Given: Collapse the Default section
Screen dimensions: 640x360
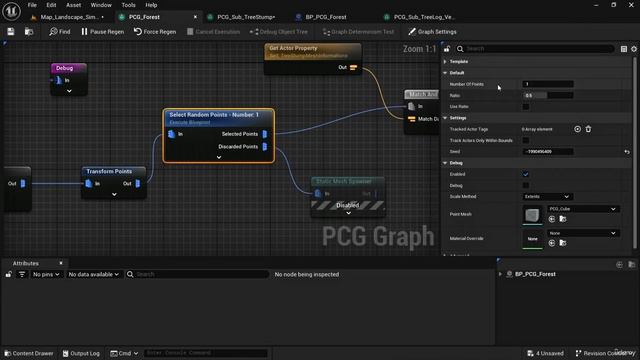Looking at the screenshot, I should (445, 73).
